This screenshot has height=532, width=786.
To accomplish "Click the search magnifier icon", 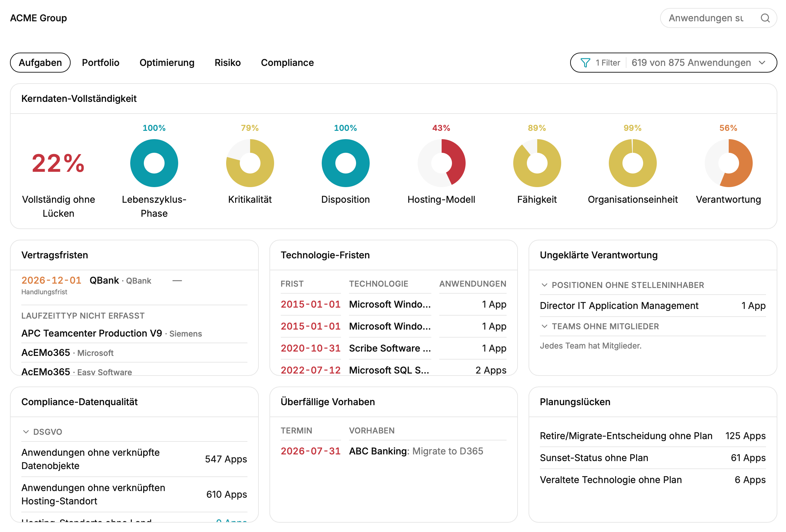I will 765,18.
